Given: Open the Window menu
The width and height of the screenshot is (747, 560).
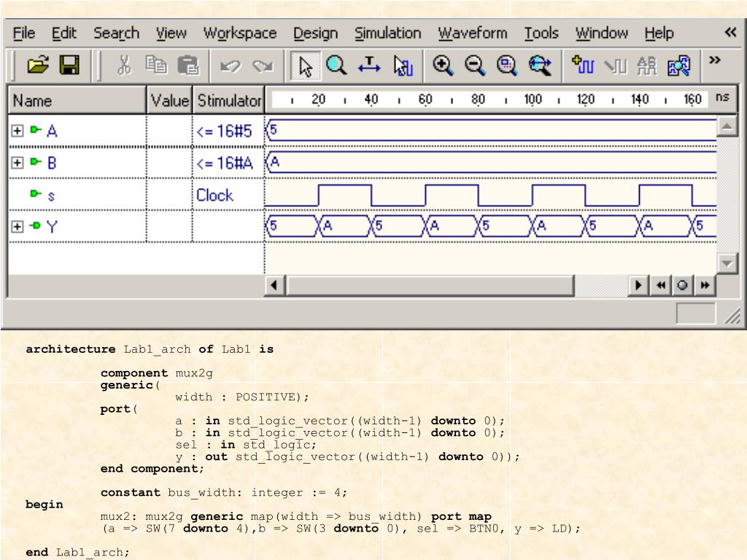Looking at the screenshot, I should pyautogui.click(x=602, y=33).
